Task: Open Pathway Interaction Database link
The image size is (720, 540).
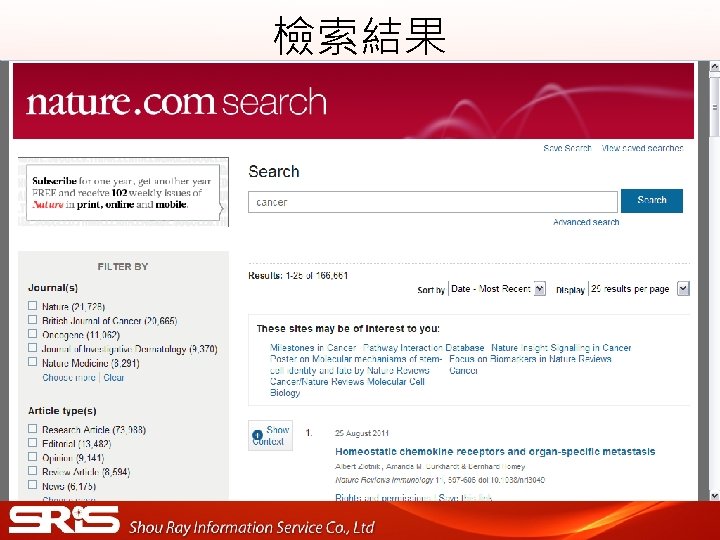Action: (423, 348)
